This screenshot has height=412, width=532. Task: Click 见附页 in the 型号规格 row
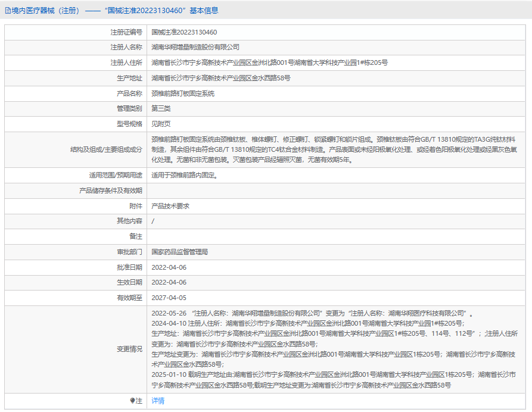(x=161, y=124)
